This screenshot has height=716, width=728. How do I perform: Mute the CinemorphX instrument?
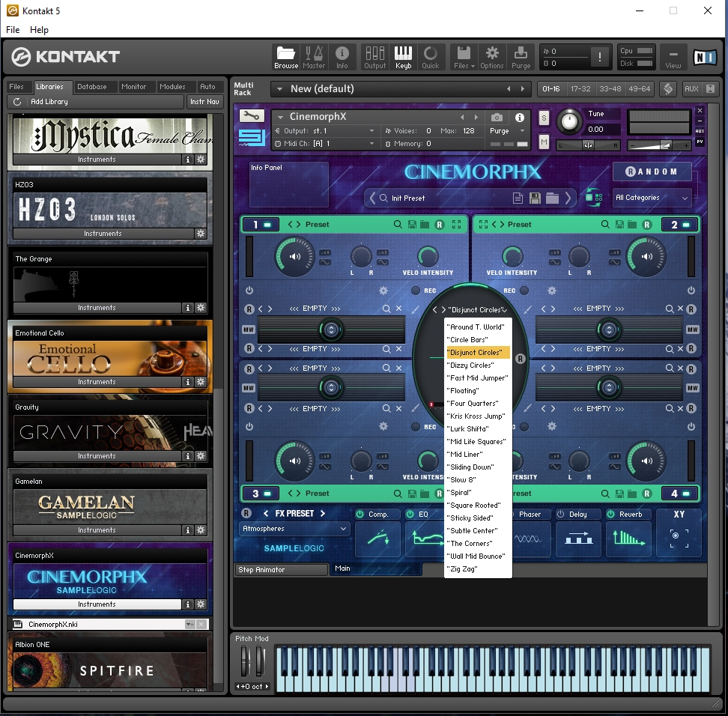point(544,142)
